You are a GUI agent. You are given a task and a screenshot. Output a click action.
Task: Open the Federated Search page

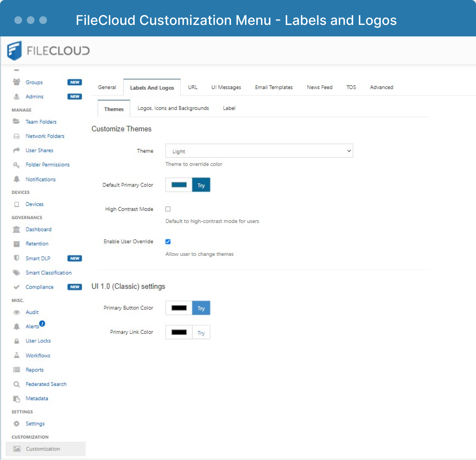(46, 384)
